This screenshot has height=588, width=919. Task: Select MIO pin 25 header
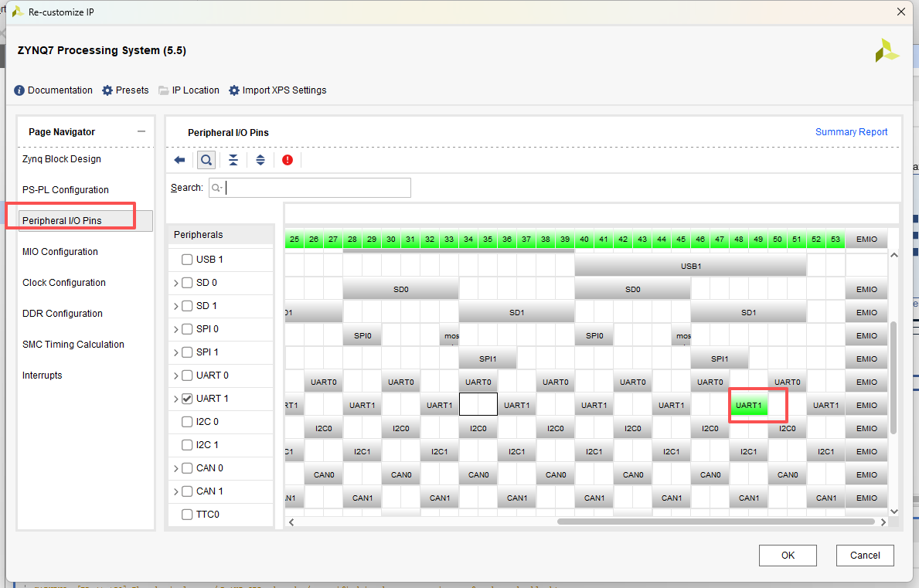point(294,239)
